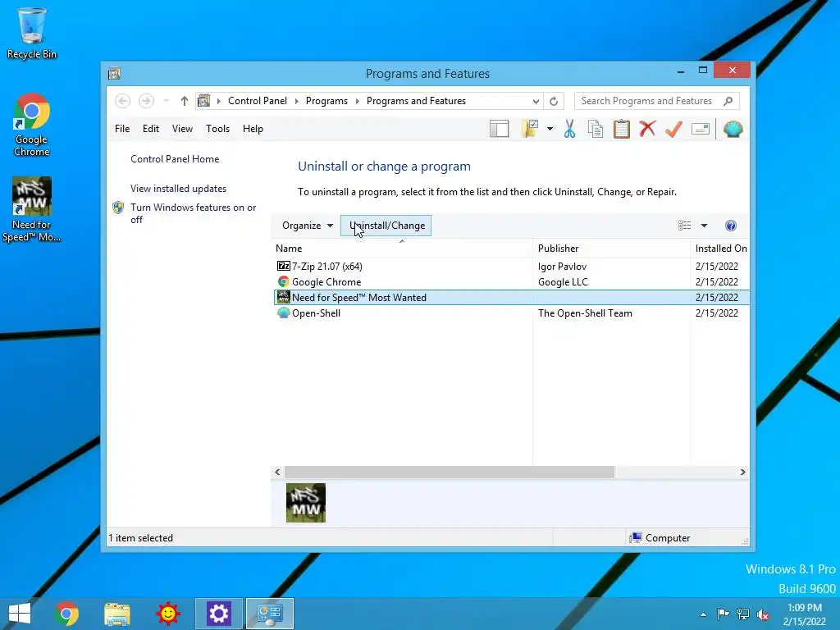Open the Help menu

pyautogui.click(x=253, y=129)
